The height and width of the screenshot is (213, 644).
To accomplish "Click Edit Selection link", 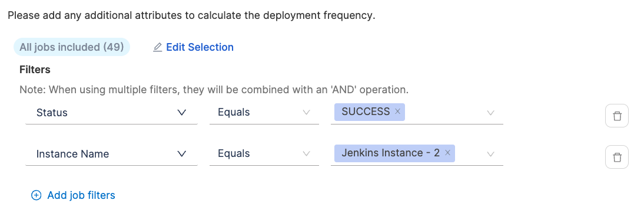I will tap(200, 47).
